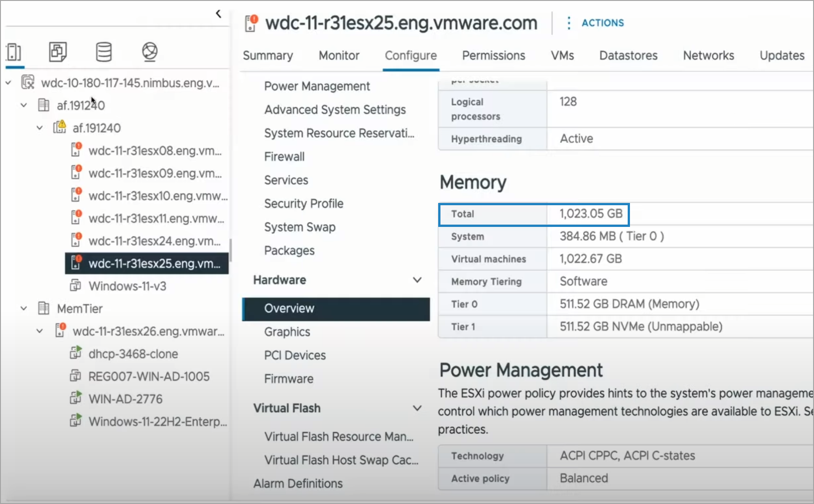Collapse the navigator panel with the chevron

click(218, 14)
